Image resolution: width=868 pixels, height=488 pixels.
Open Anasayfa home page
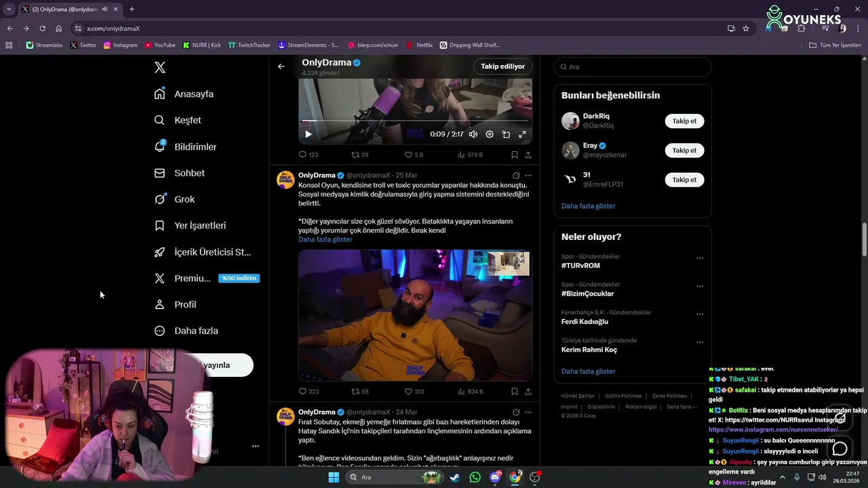click(x=184, y=94)
